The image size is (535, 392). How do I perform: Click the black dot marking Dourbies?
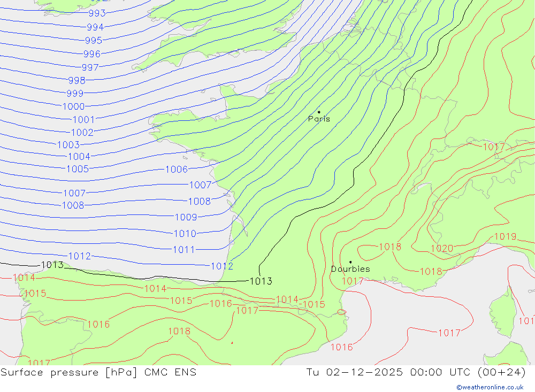click(x=350, y=263)
